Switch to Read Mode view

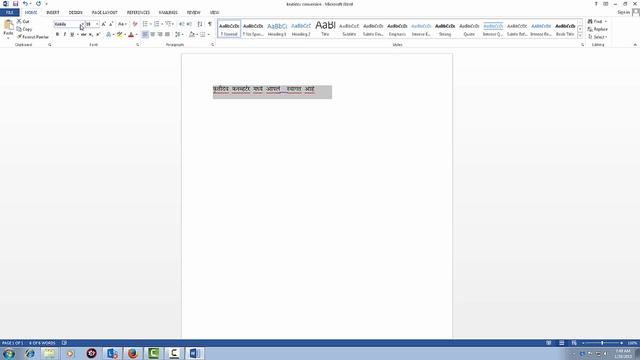549,343
